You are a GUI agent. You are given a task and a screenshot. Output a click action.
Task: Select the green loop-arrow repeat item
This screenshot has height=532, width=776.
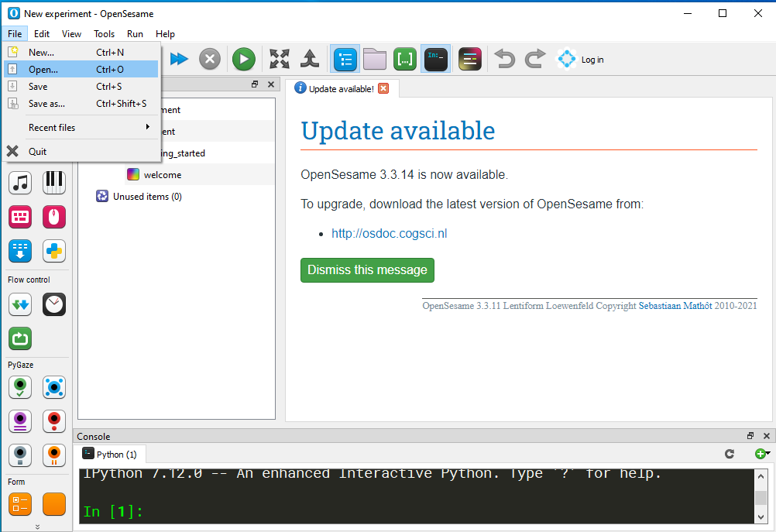click(20, 338)
